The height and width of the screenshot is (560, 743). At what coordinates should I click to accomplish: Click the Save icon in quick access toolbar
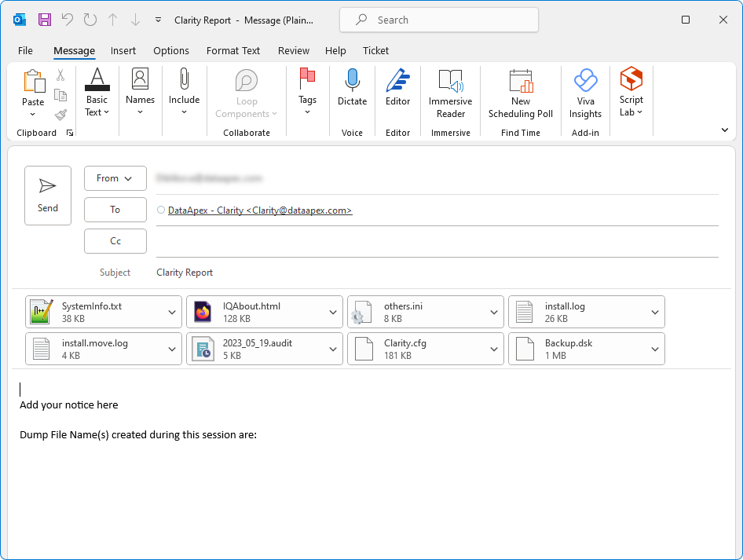pos(43,20)
